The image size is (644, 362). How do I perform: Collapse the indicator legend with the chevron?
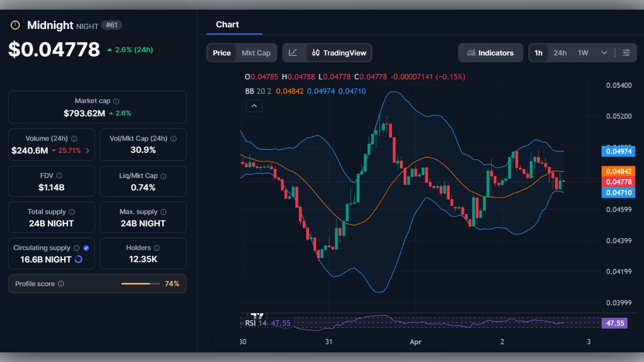point(254,106)
